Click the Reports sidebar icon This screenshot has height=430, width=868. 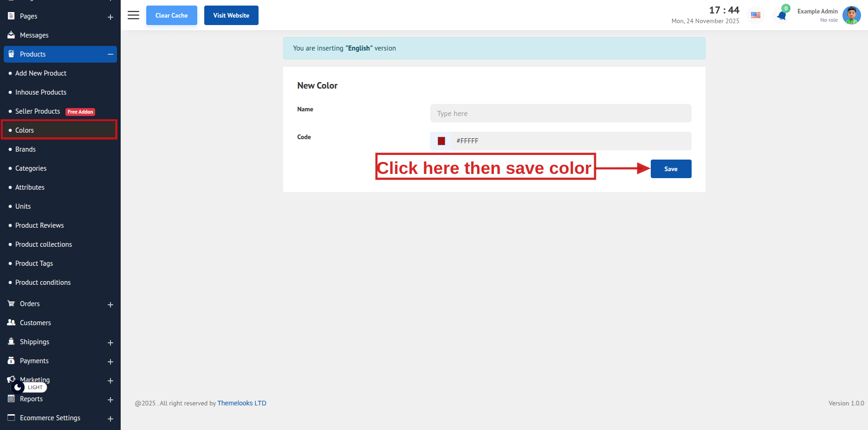coord(11,399)
